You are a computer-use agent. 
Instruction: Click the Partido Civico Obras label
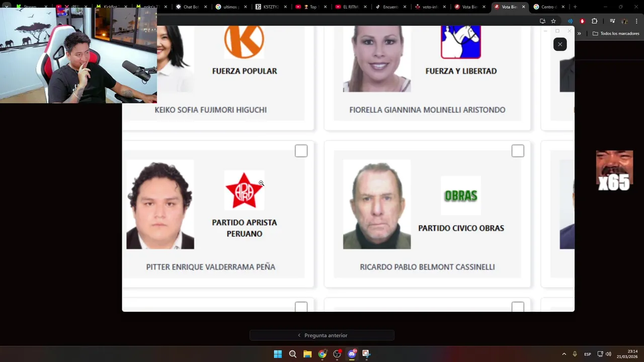(461, 228)
